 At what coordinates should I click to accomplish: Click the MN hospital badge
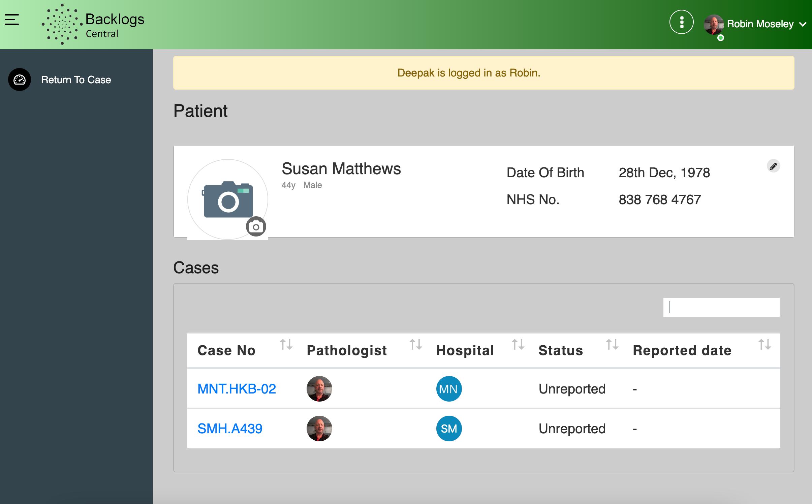(x=449, y=389)
